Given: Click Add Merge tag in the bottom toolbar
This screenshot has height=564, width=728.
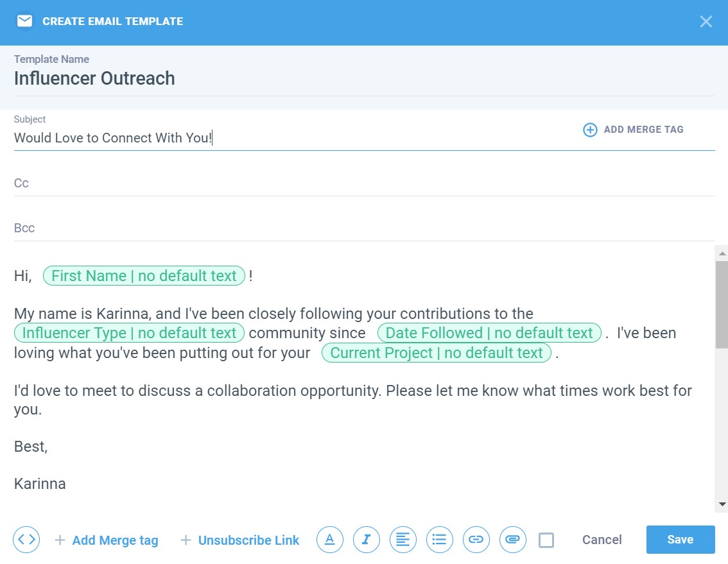Looking at the screenshot, I should 107,540.
